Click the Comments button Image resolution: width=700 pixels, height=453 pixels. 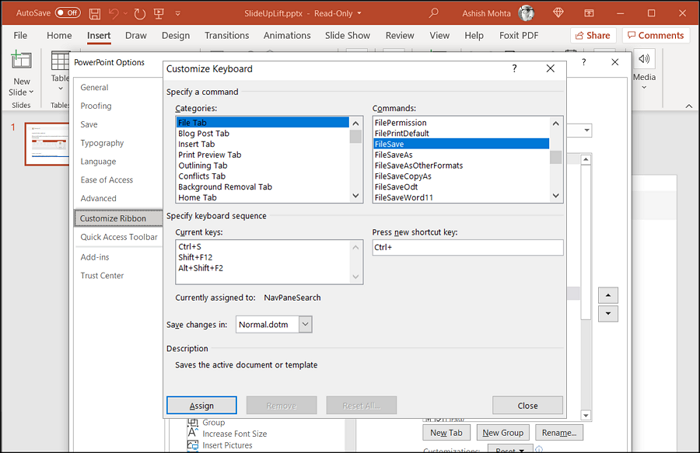click(656, 35)
